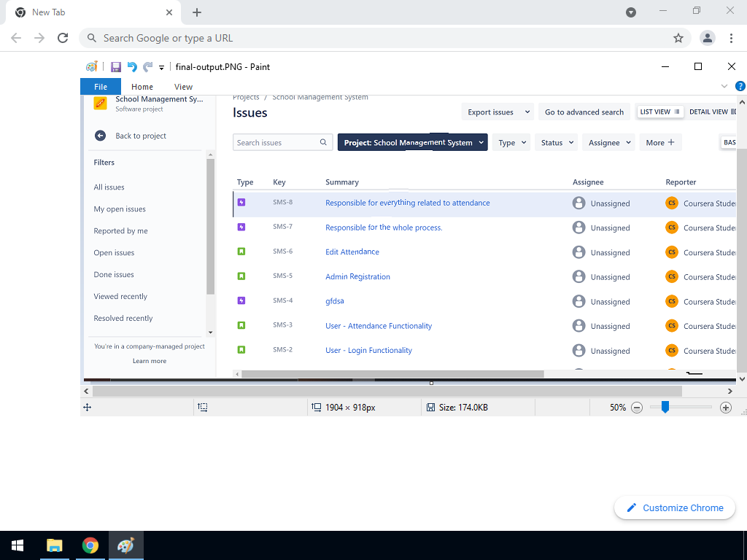Select the All issues filter
This screenshot has height=560, width=747.
tap(109, 187)
